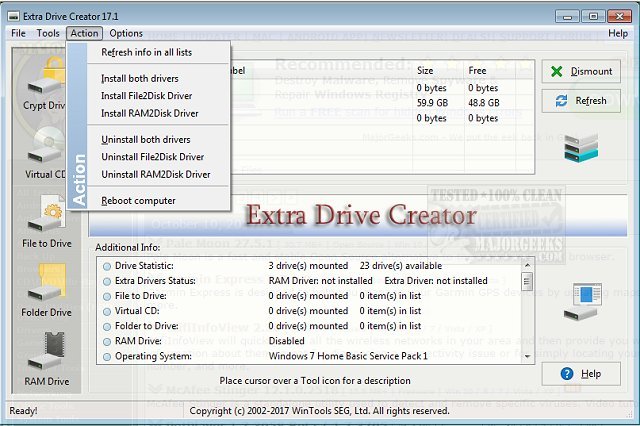Click the Extra Drivers Status bullet icon
The height and width of the screenshot is (426, 640).
[107, 282]
